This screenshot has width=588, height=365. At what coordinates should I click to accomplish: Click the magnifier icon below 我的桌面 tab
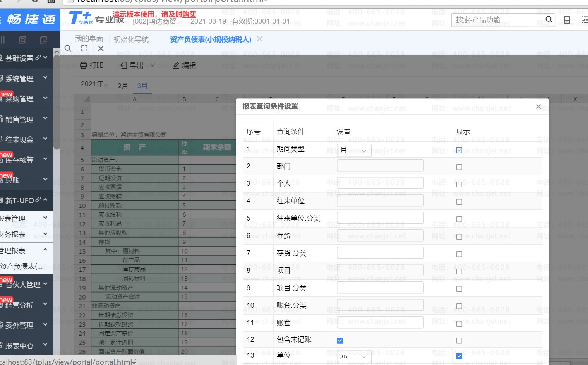68,48
